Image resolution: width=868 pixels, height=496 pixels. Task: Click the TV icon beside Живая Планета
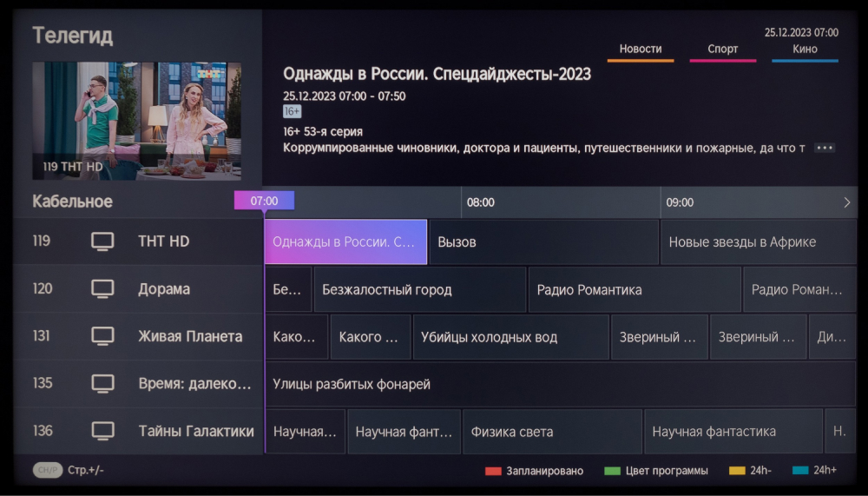pyautogui.click(x=102, y=336)
